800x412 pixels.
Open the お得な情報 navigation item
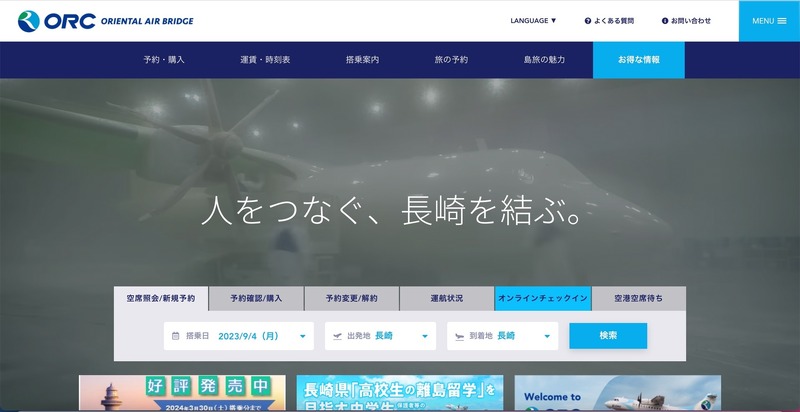639,60
